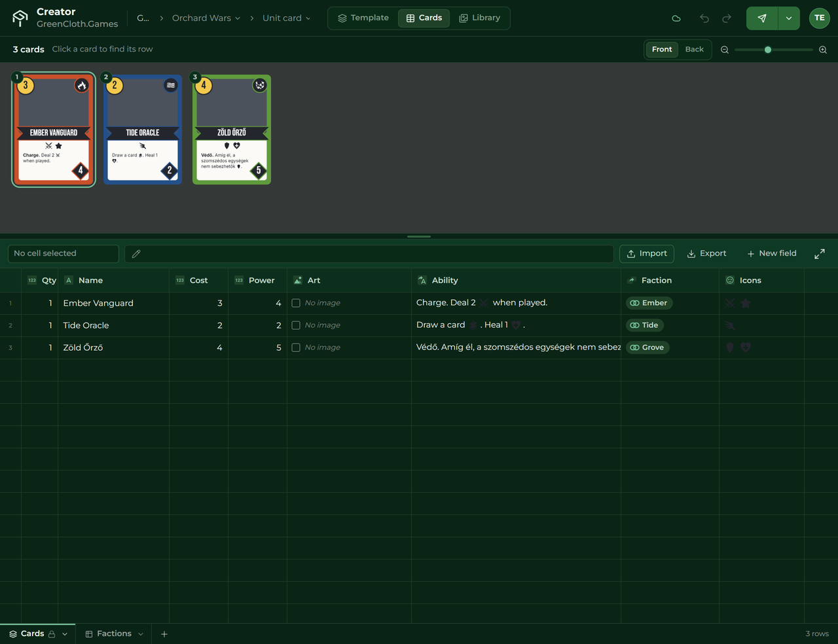Add a new sheet with plus icon
Screen dimensions: 838x644
click(164, 634)
